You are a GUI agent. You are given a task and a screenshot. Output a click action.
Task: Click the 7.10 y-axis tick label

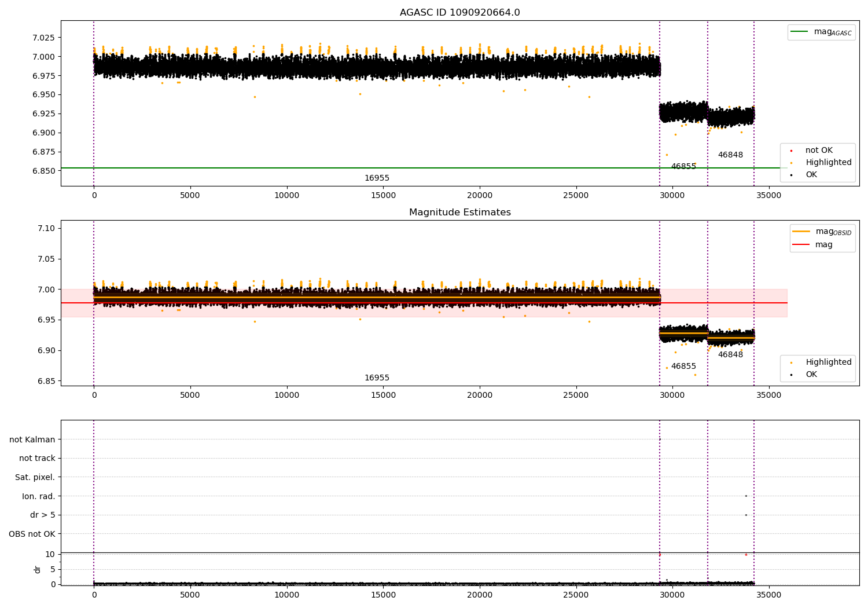[x=46, y=229]
